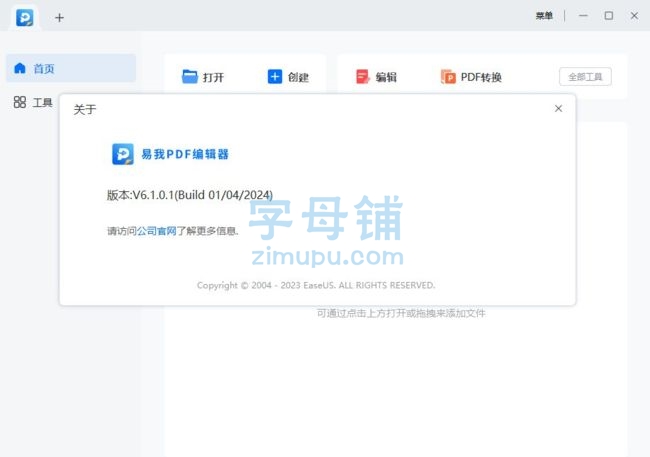Select 工具 in the left sidebar
Screen dimensions: 650x457
pos(33,102)
